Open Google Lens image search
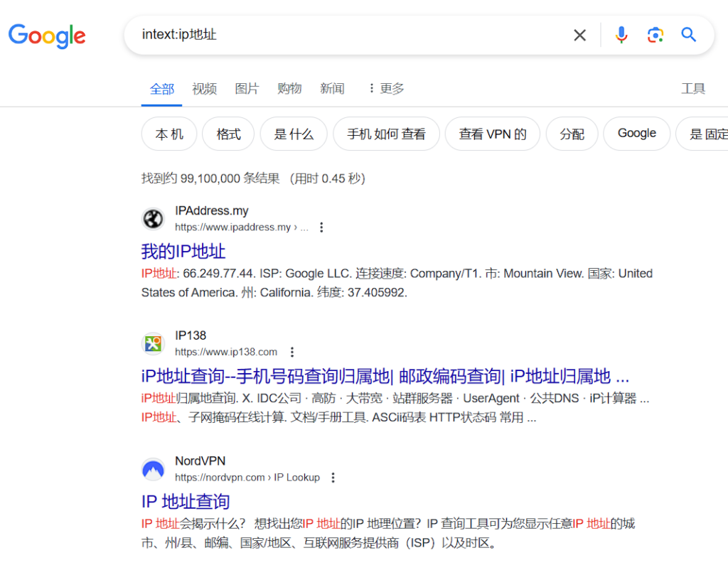The width and height of the screenshot is (728, 575). pyautogui.click(x=655, y=36)
